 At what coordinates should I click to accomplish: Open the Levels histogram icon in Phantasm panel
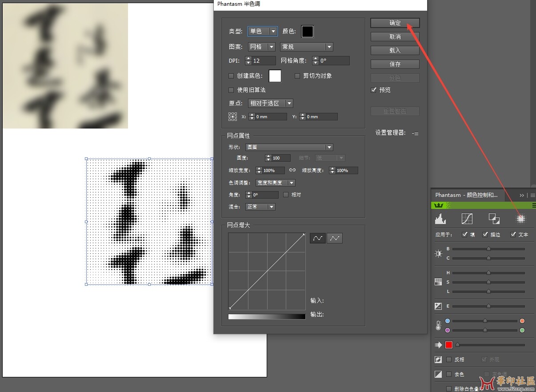[x=440, y=218]
